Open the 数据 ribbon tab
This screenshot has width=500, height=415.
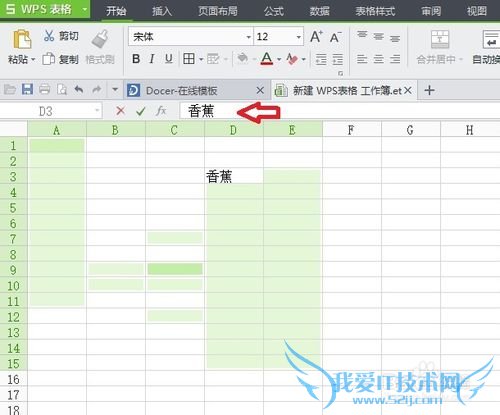319,11
